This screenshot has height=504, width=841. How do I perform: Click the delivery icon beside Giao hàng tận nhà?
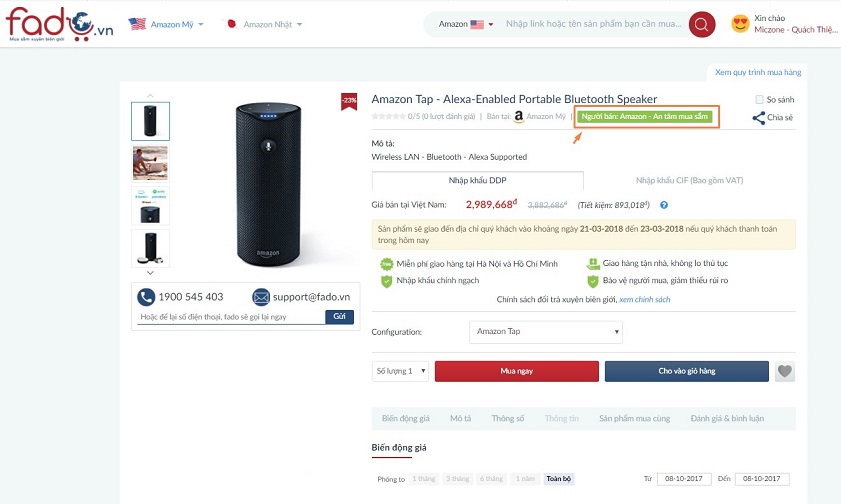tap(593, 263)
